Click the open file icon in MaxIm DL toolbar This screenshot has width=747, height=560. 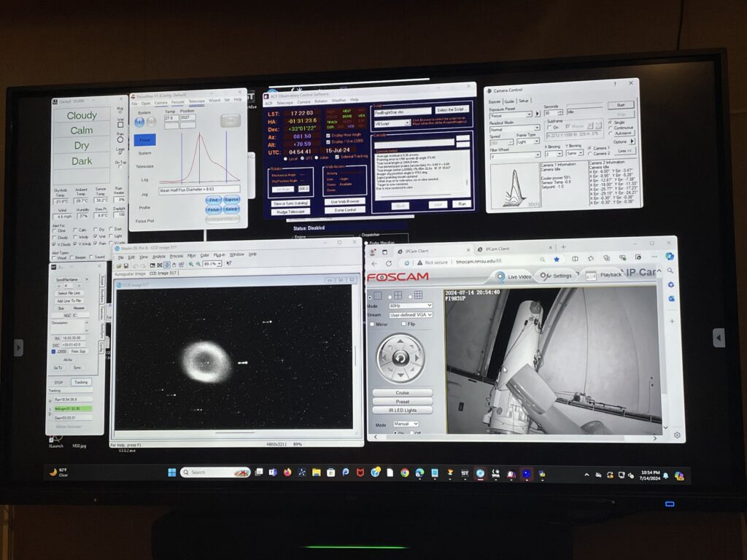point(119,265)
